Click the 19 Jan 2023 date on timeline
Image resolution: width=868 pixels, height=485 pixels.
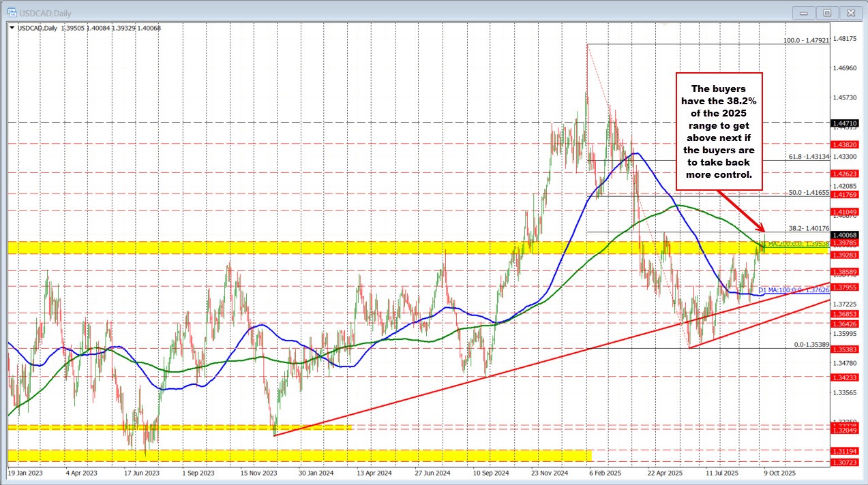pyautogui.click(x=25, y=471)
